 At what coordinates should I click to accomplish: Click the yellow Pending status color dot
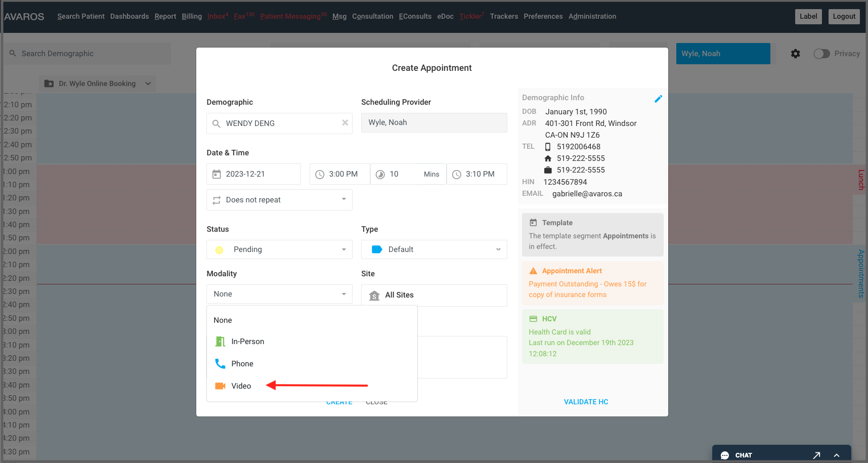(220, 250)
